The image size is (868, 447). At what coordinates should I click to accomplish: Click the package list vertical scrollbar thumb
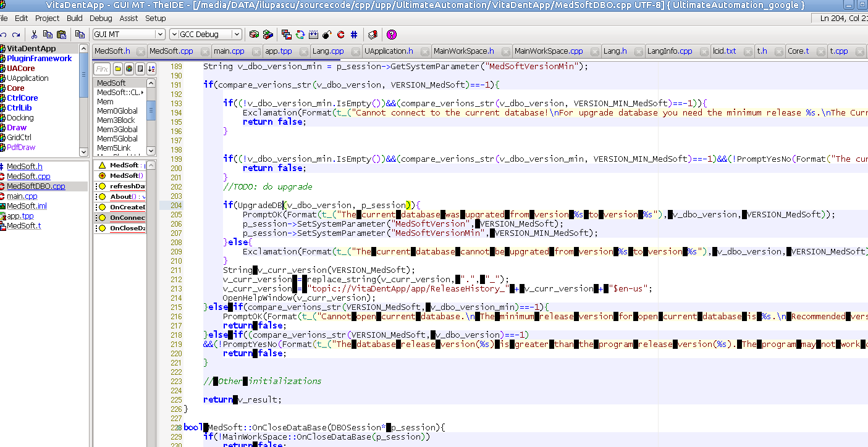point(84,74)
